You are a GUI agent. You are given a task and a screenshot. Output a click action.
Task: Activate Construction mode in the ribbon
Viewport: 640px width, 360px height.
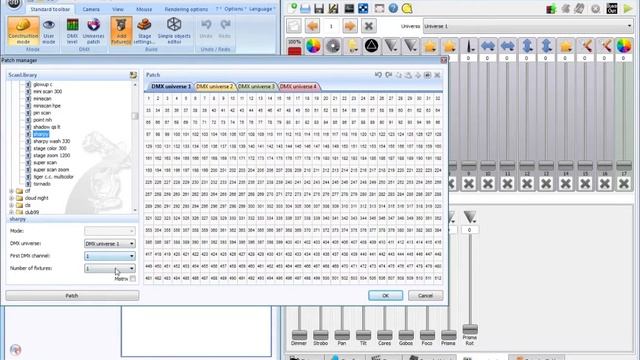[x=23, y=31]
